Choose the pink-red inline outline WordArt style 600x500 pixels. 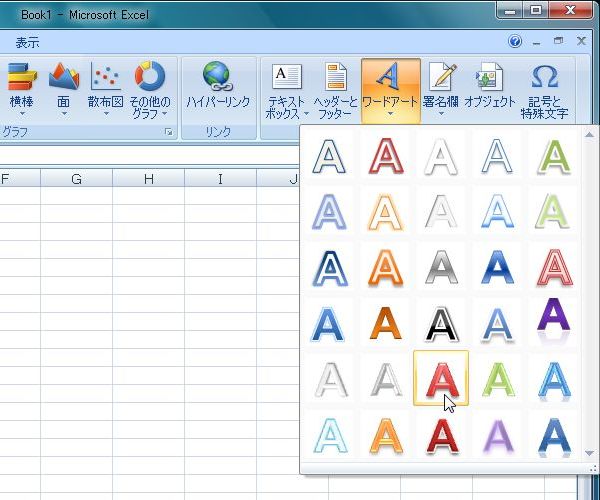[554, 267]
